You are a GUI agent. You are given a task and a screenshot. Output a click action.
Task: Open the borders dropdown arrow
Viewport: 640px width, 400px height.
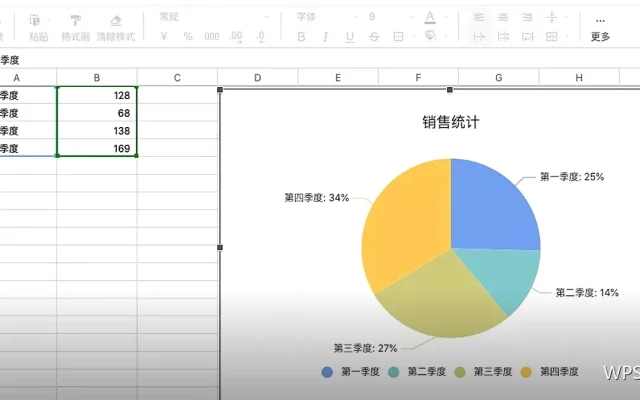click(413, 37)
